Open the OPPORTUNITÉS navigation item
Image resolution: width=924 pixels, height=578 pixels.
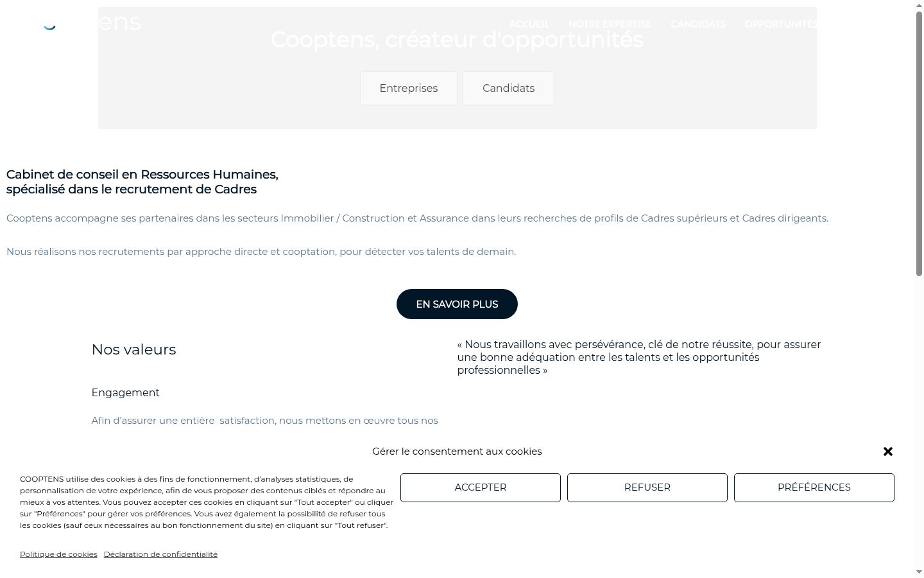781,24
